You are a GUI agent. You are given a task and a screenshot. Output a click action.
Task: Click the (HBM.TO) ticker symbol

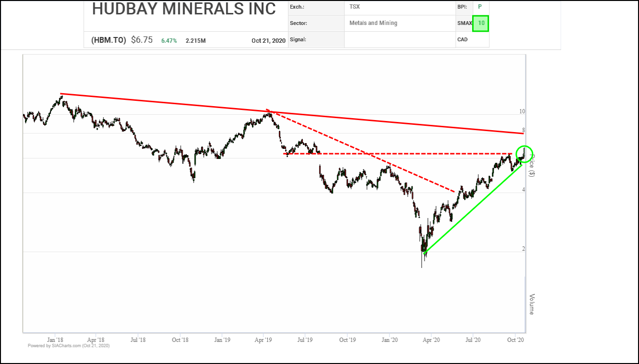pos(109,40)
